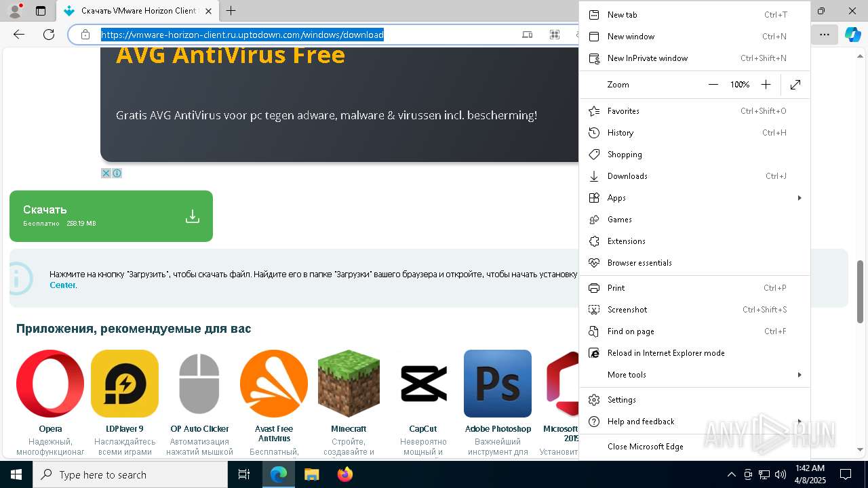Open Favorites from the menu
Image resolution: width=868 pixels, height=488 pixels.
point(694,111)
